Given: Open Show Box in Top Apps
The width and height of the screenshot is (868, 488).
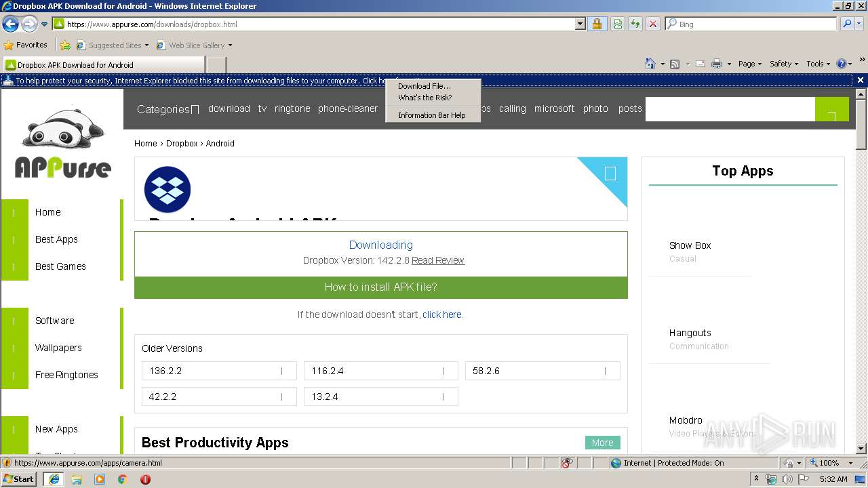Looking at the screenshot, I should [690, 245].
